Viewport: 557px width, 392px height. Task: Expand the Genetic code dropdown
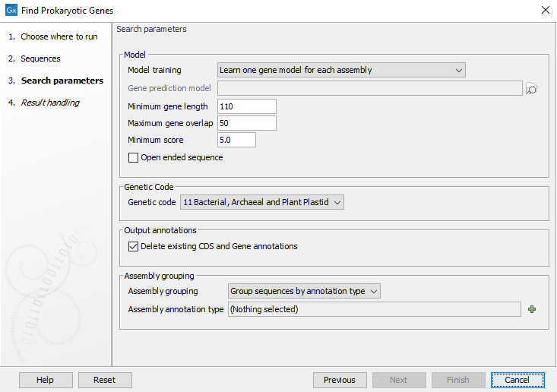tap(262, 202)
